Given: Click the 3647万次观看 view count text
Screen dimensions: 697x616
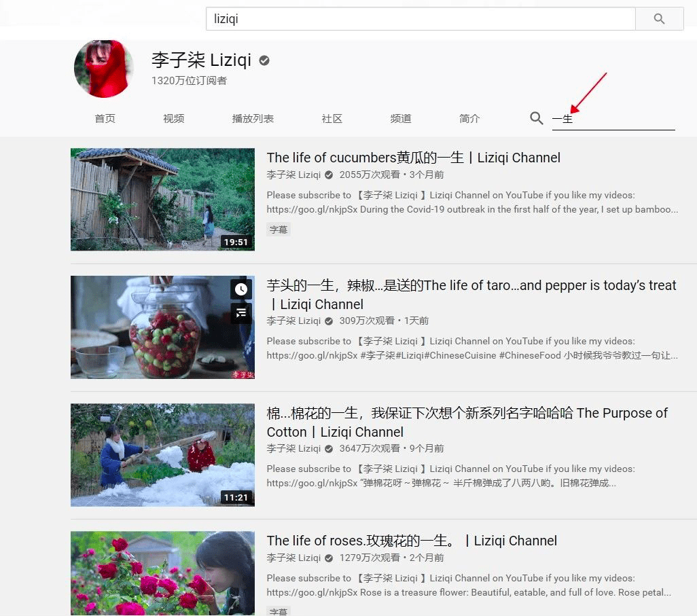Looking at the screenshot, I should tap(370, 448).
